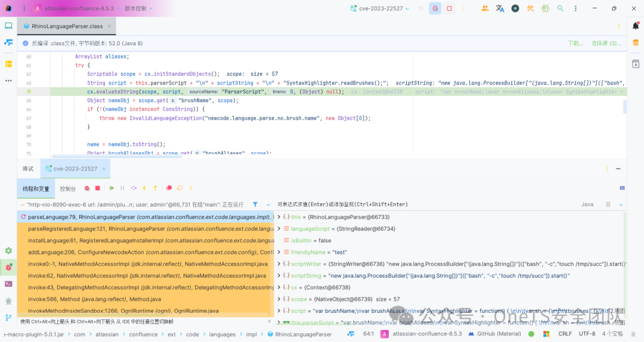Filter frames with funnel icon
The image size is (644, 342).
[x=255, y=204]
